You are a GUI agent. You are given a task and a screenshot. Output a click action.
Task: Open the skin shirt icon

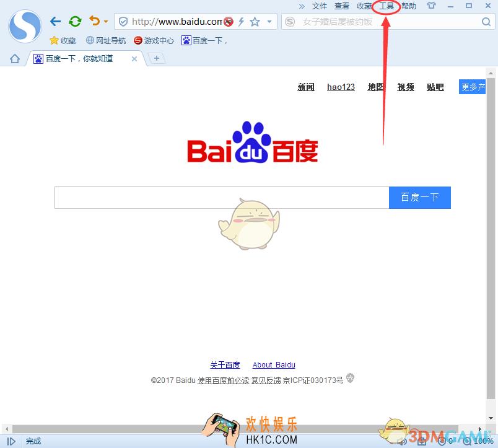(x=431, y=6)
